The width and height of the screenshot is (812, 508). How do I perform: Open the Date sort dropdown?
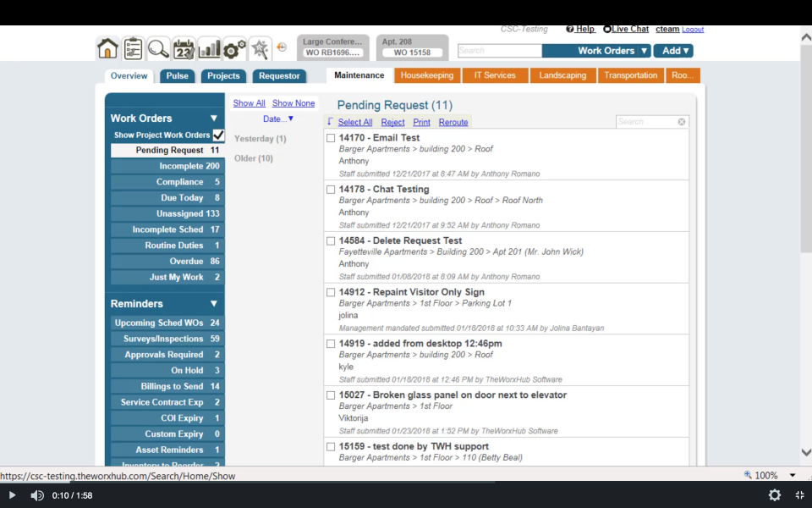(x=278, y=119)
